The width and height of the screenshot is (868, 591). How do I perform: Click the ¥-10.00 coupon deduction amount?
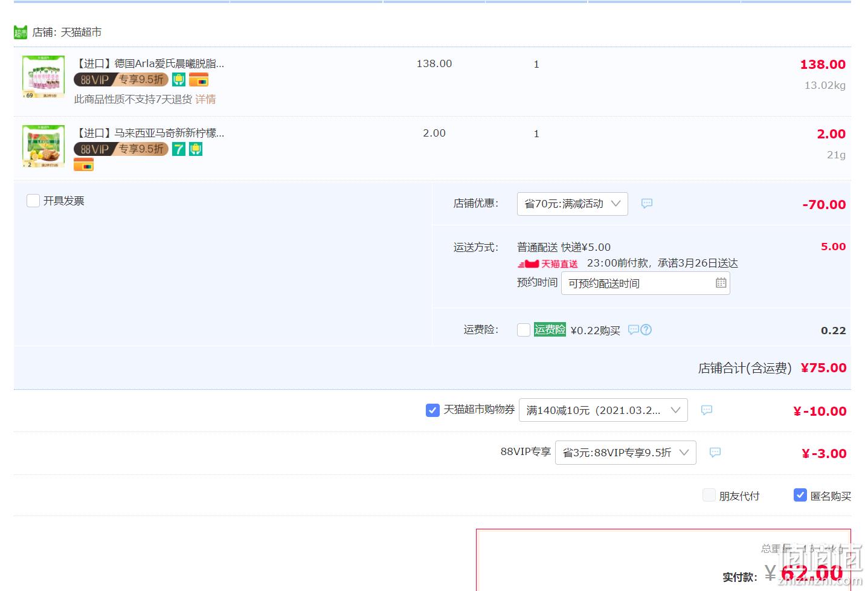point(820,412)
